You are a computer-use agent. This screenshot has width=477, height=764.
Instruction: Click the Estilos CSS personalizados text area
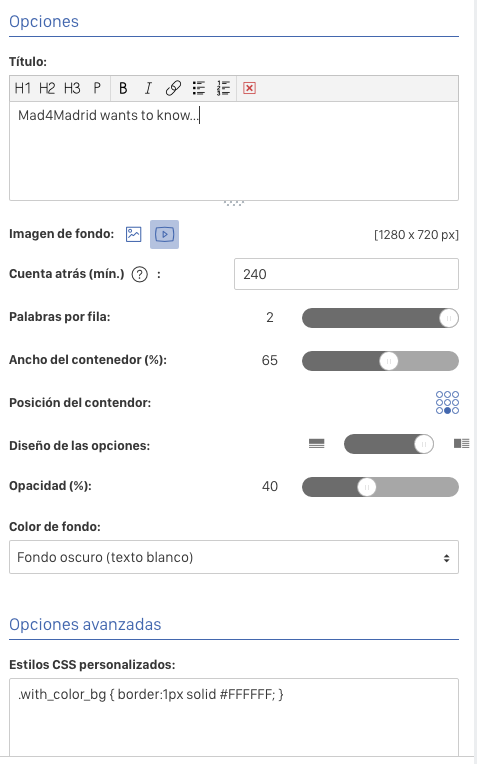[x=234, y=717]
